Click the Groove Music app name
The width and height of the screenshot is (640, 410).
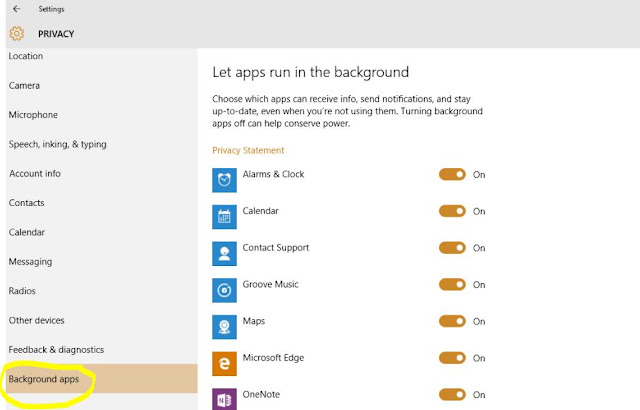(x=270, y=284)
